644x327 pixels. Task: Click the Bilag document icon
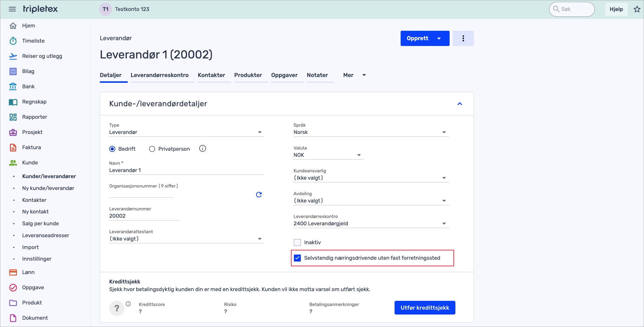13,71
